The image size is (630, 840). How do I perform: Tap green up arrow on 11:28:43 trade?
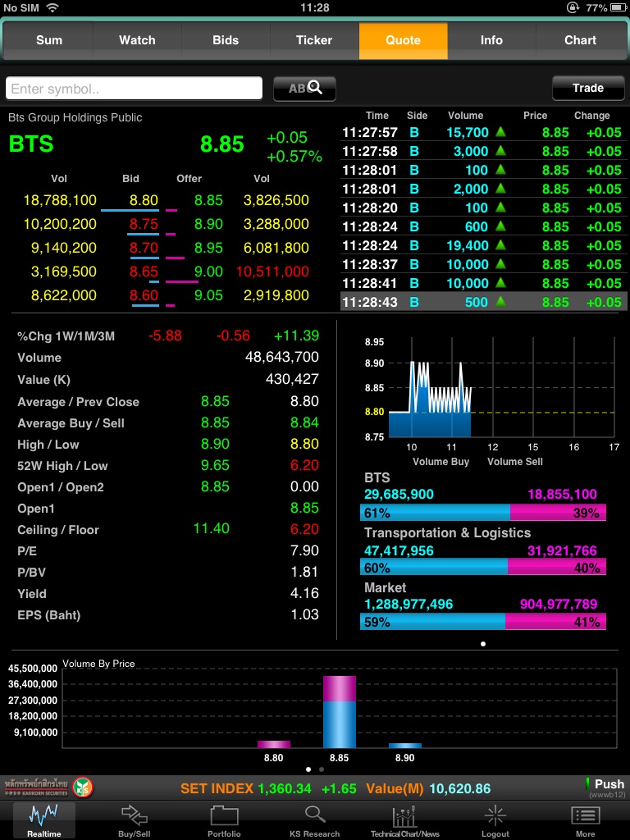[500, 302]
